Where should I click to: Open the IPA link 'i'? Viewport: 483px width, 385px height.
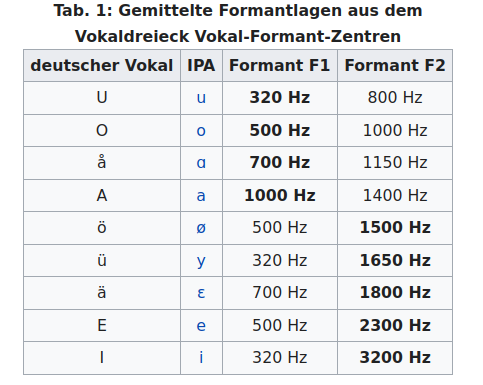(x=201, y=357)
